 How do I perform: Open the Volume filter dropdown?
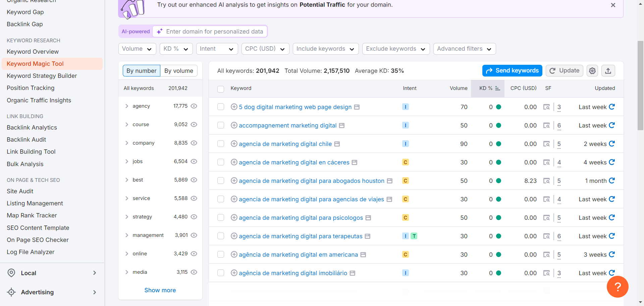137,49
